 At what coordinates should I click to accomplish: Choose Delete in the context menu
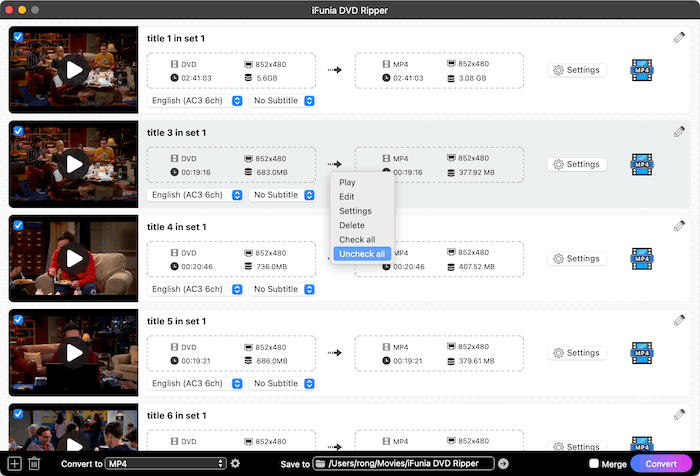[x=352, y=225]
